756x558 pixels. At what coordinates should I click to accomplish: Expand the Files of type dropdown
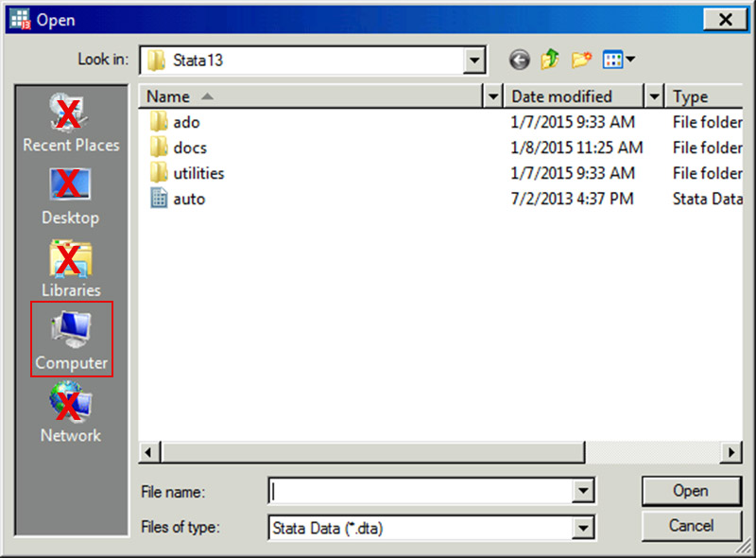pyautogui.click(x=583, y=528)
